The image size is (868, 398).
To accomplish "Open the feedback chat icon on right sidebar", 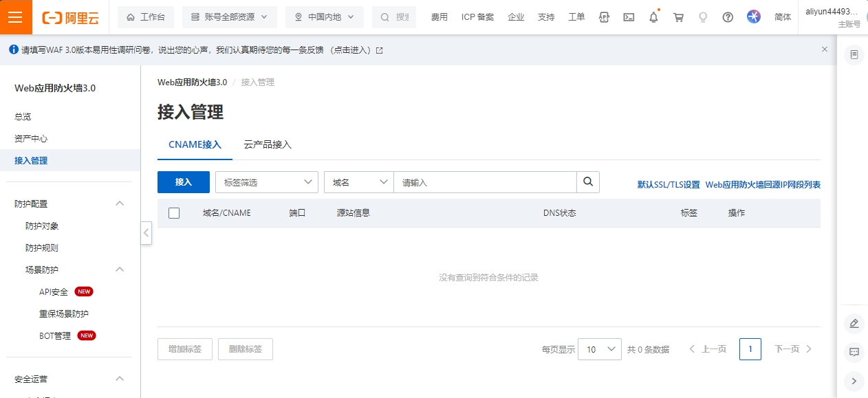I will tap(854, 352).
